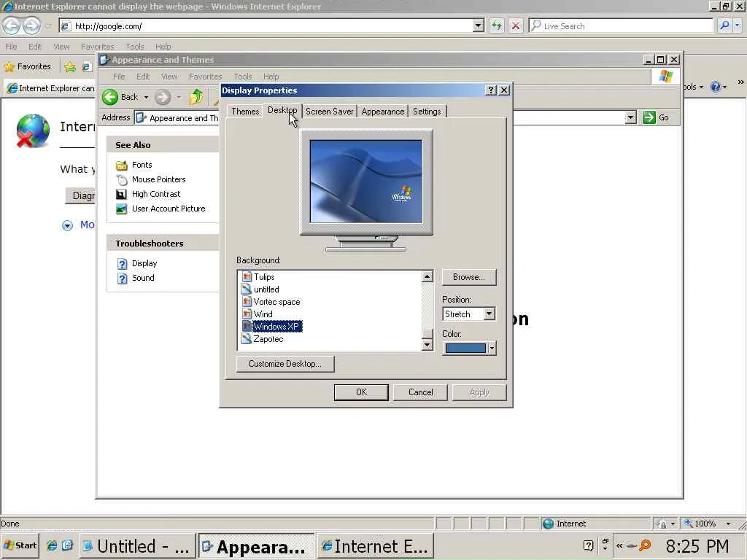Click Live Search magnifier button
The width and height of the screenshot is (747, 560).
click(x=724, y=26)
